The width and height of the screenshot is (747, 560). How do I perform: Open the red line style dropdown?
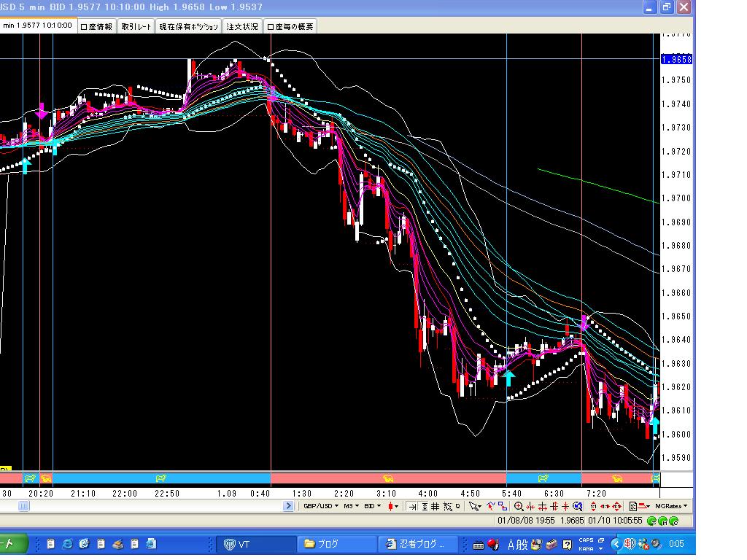[645, 506]
